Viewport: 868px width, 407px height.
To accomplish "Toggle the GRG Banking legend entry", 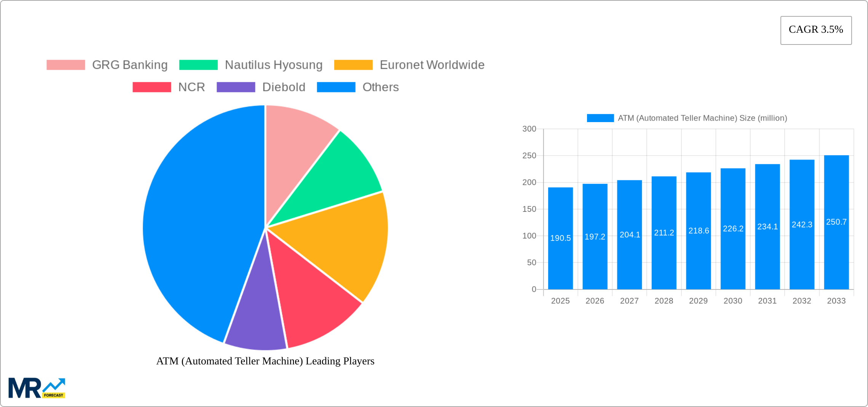I will (x=107, y=65).
